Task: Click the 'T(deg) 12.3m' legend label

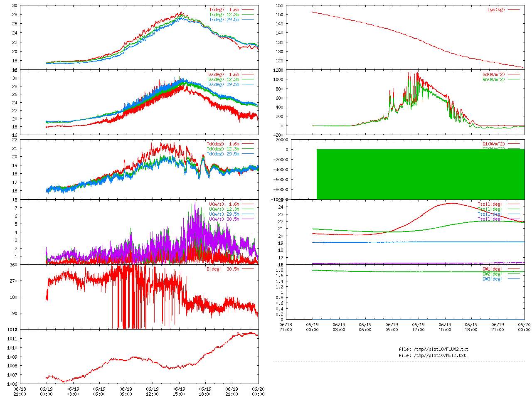Action: 224,15
